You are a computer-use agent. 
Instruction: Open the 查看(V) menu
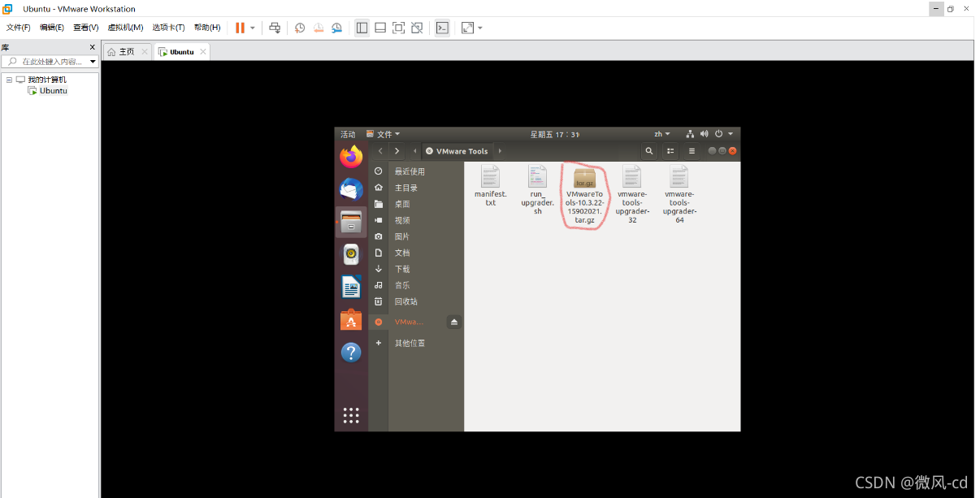coord(85,28)
